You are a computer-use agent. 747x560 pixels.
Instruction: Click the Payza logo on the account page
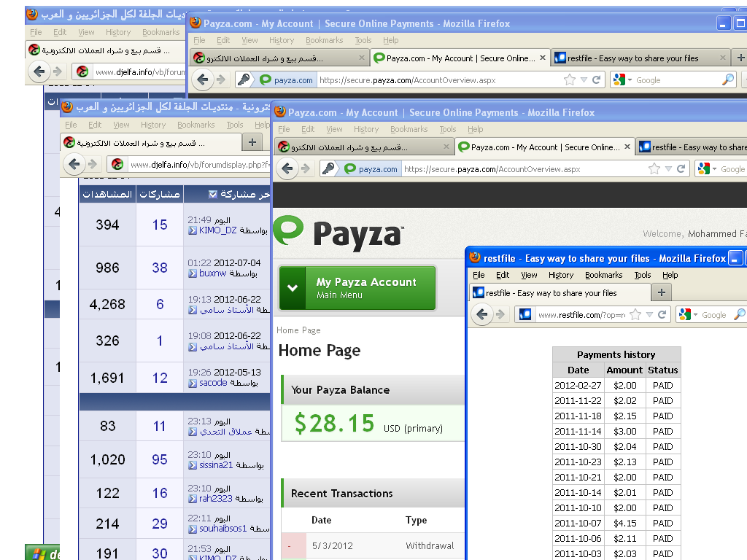338,233
